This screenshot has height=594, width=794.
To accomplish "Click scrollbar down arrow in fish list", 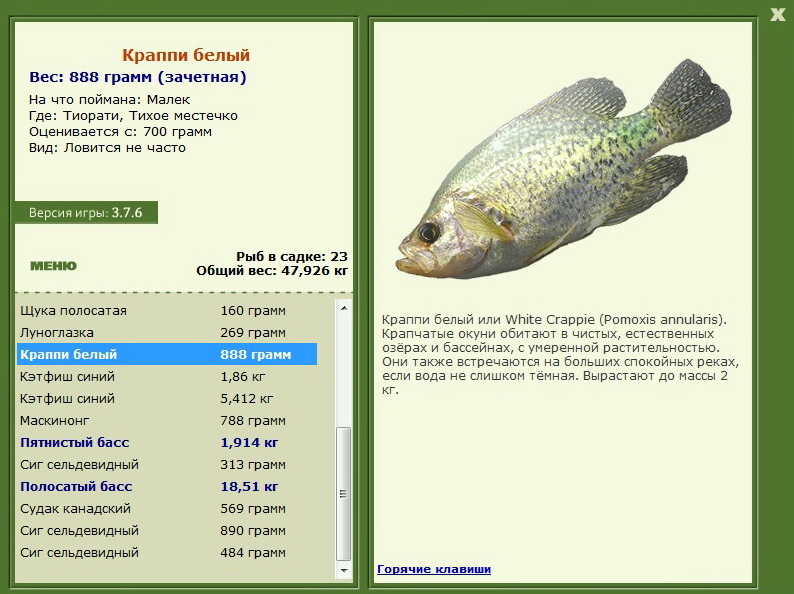I will pos(344,570).
